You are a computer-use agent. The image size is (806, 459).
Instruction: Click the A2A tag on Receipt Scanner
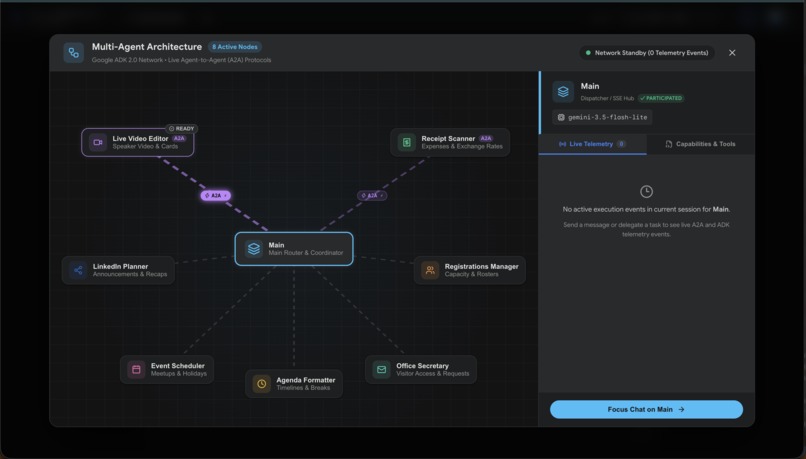coord(486,138)
